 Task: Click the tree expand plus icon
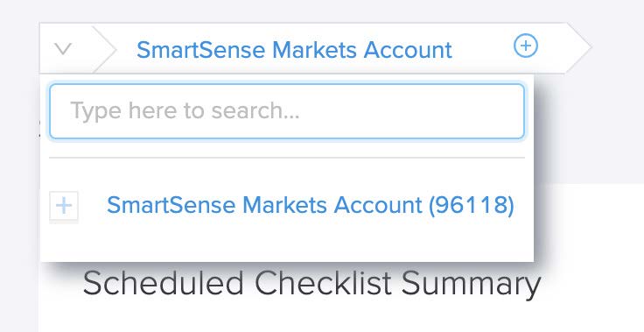(64, 205)
